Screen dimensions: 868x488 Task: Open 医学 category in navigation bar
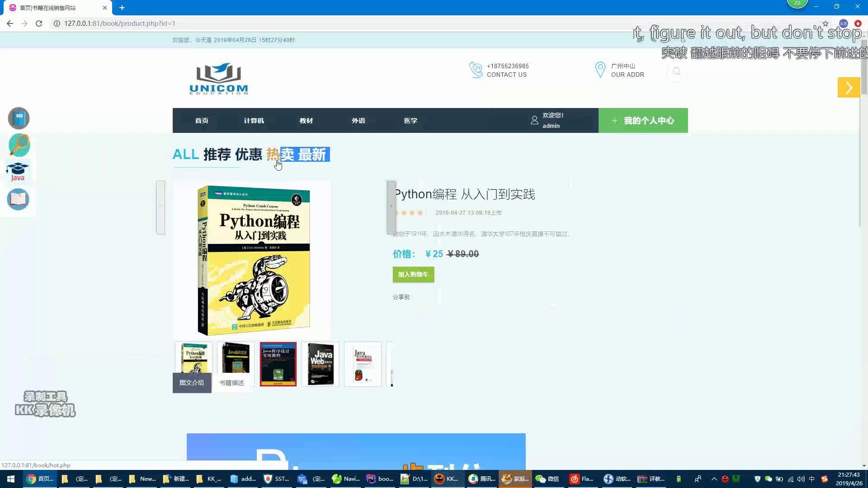410,121
